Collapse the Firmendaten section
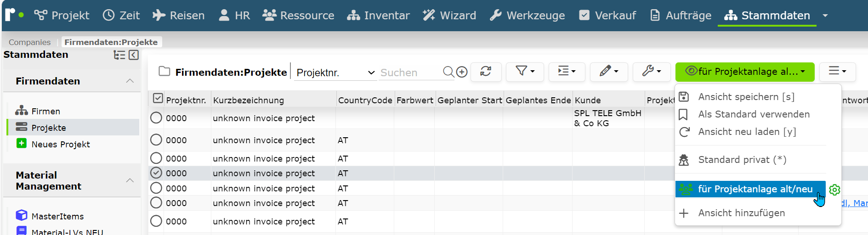Image resolution: width=868 pixels, height=235 pixels. pos(130,81)
